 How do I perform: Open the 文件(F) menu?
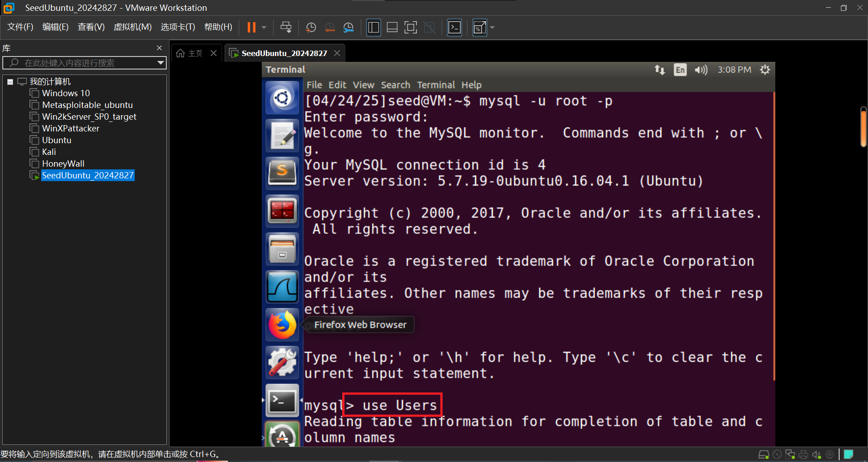tap(20, 27)
